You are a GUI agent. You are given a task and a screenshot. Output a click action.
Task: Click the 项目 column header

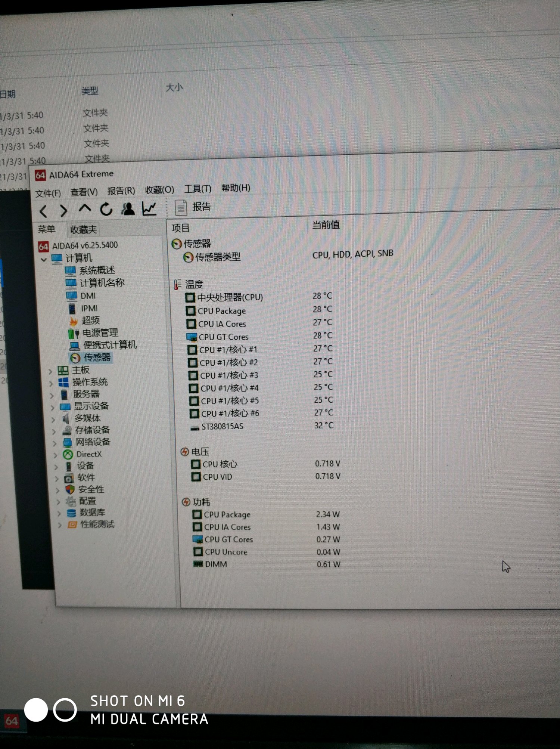click(x=180, y=228)
